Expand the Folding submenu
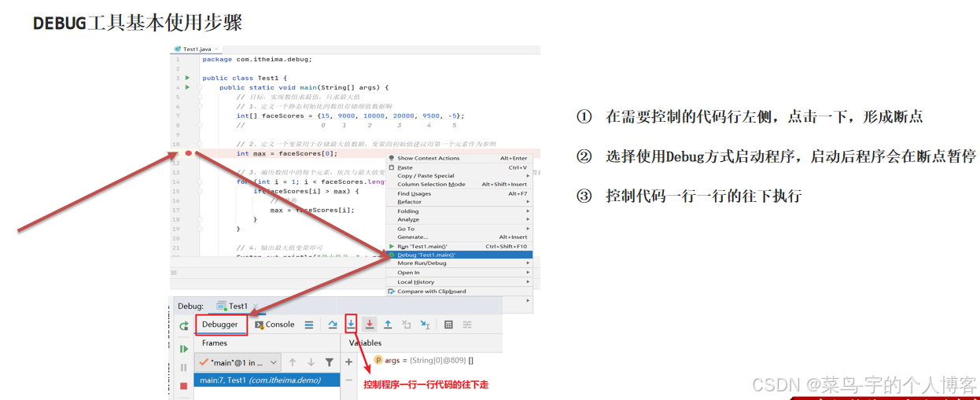This screenshot has width=980, height=400. click(x=460, y=211)
